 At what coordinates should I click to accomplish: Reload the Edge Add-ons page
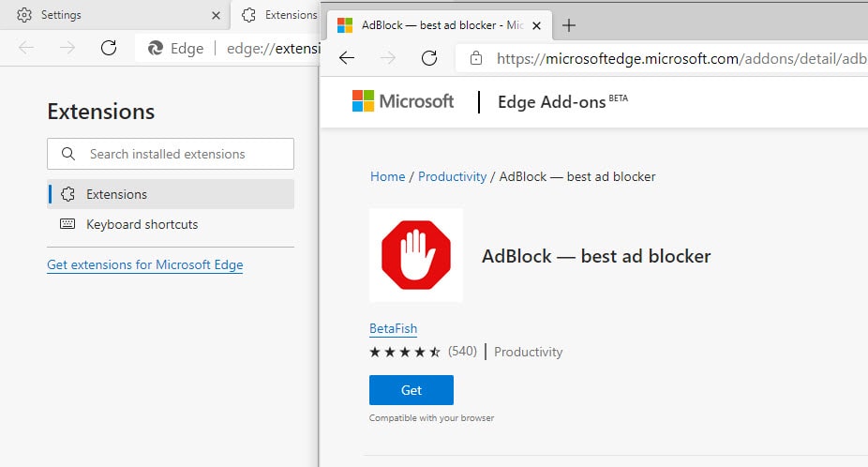point(429,57)
